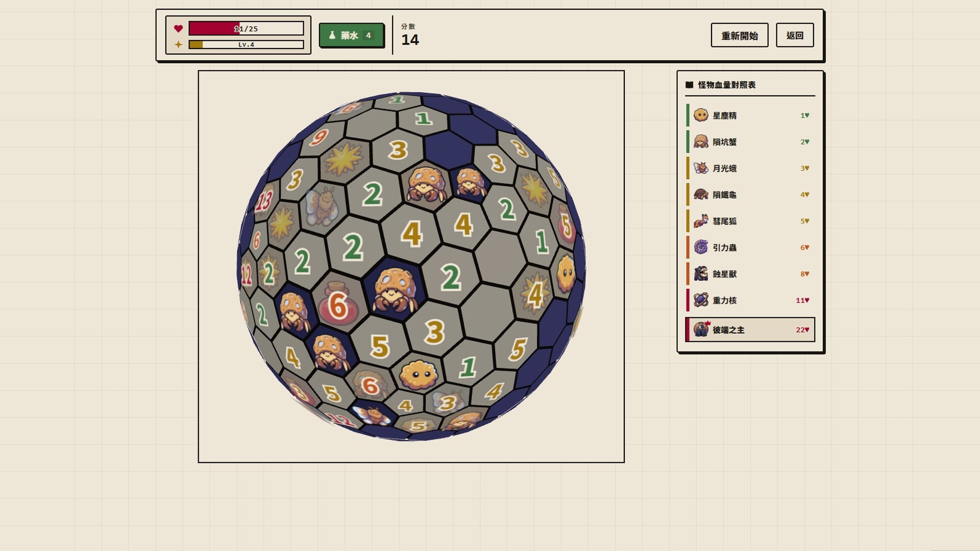Click the red potion tile marked 6
Image resolution: width=980 pixels, height=551 pixels.
click(337, 305)
